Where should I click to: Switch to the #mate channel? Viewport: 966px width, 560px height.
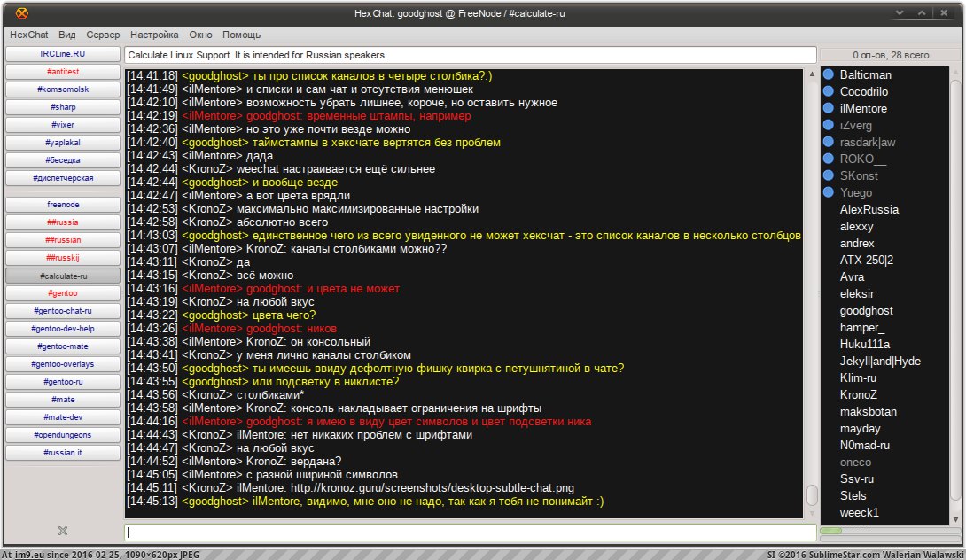point(63,400)
